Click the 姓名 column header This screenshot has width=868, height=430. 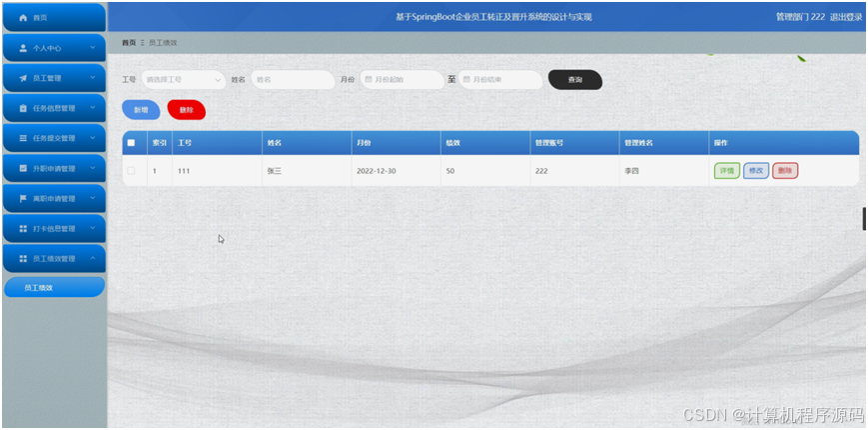pos(307,143)
